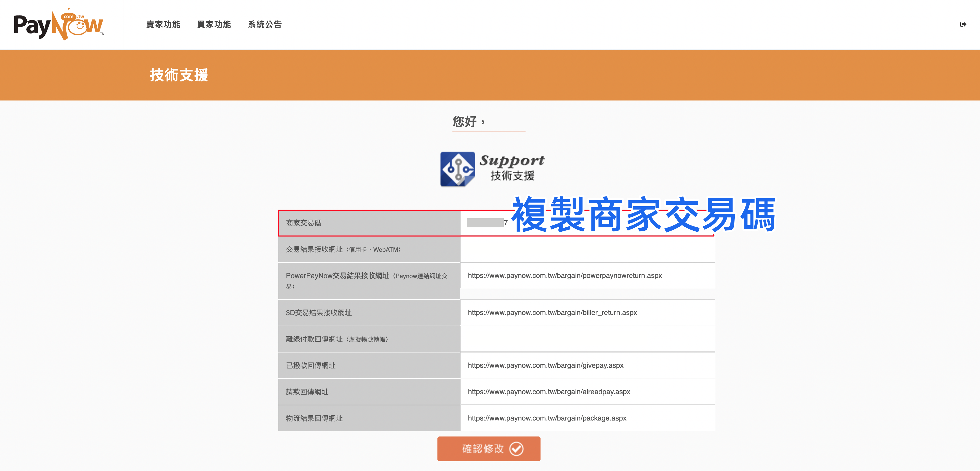
Task: Click the logout icon at top right
Action: tap(963, 25)
